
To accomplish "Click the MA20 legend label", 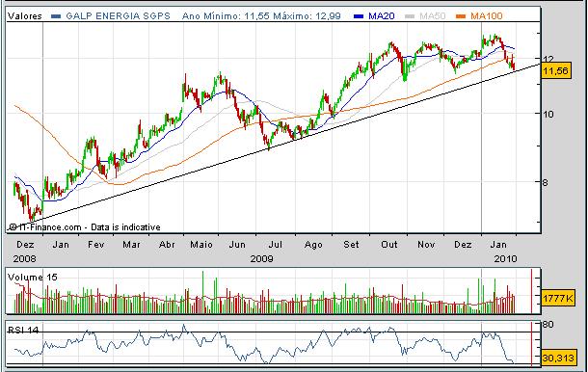I will [382, 16].
